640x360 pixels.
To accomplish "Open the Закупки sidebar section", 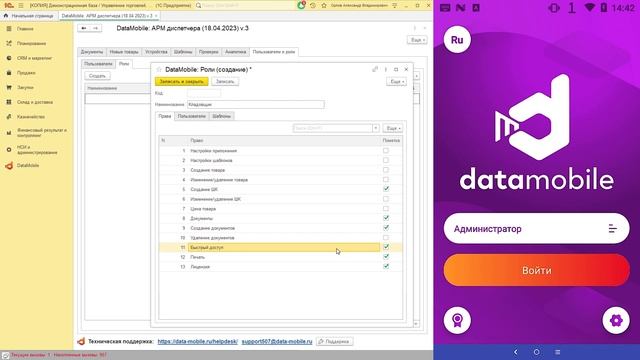I will coord(25,87).
